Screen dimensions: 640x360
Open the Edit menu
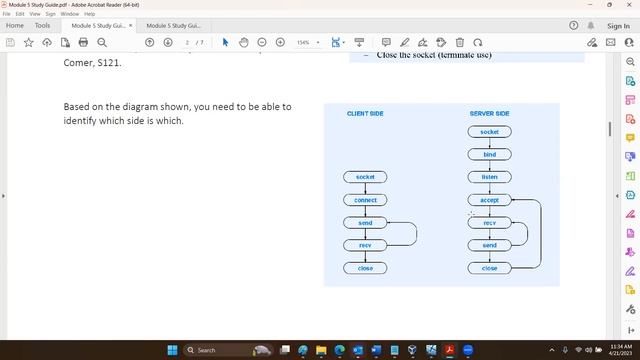20,14
